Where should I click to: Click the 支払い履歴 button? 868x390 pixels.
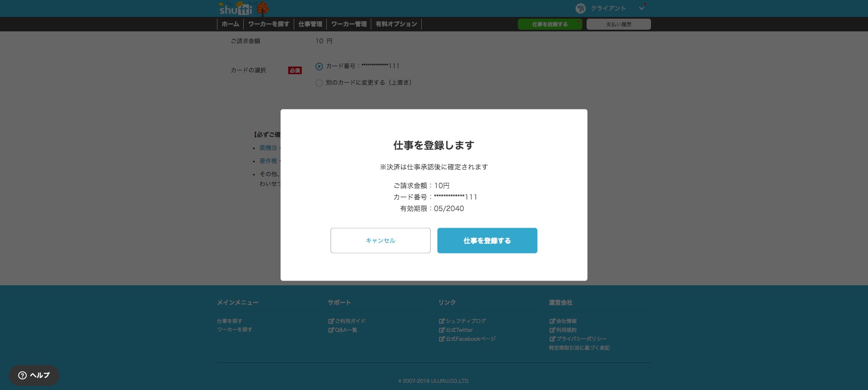pyautogui.click(x=618, y=24)
